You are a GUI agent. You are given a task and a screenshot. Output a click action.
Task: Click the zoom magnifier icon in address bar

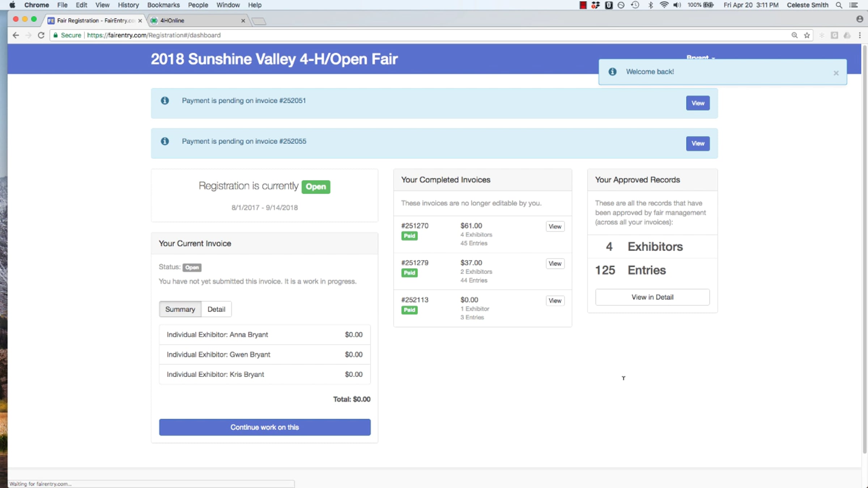tap(794, 35)
